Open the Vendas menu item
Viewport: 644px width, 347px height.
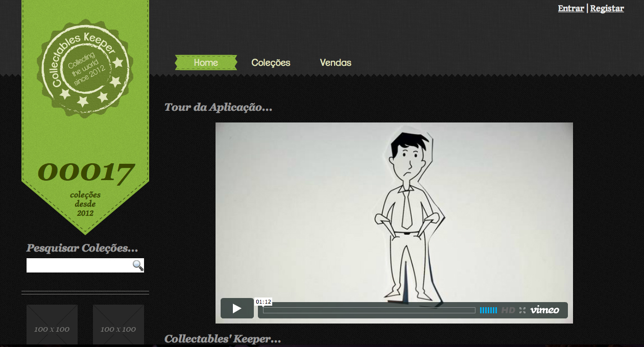coord(336,63)
